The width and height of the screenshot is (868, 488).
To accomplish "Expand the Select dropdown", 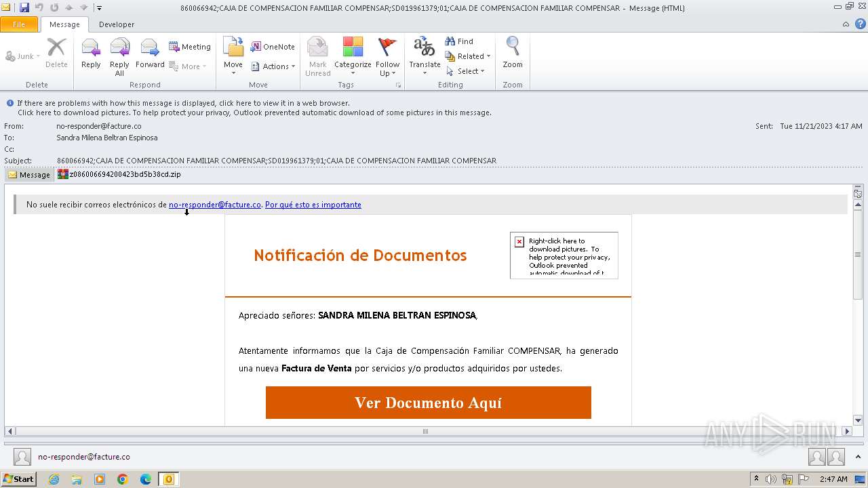I will tap(465, 71).
